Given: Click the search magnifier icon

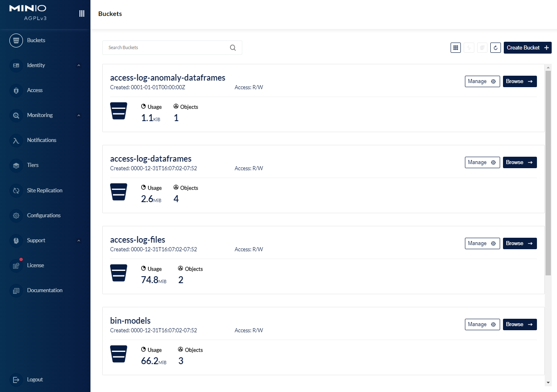Looking at the screenshot, I should 233,48.
